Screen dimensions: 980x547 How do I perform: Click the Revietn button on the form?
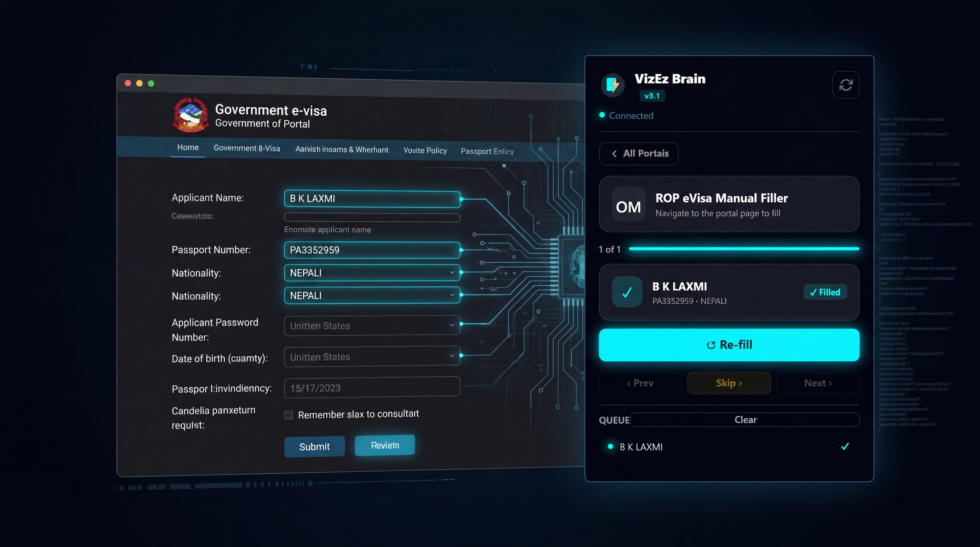pyautogui.click(x=385, y=446)
